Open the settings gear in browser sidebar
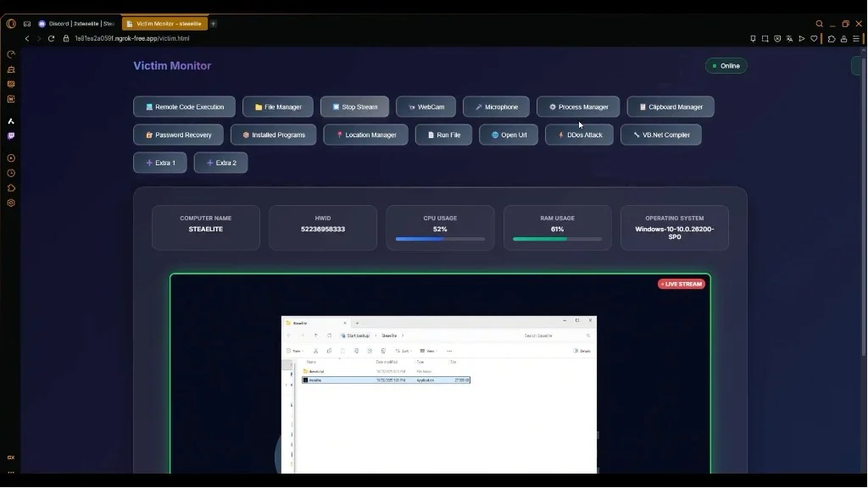The image size is (868, 488). tap(11, 203)
